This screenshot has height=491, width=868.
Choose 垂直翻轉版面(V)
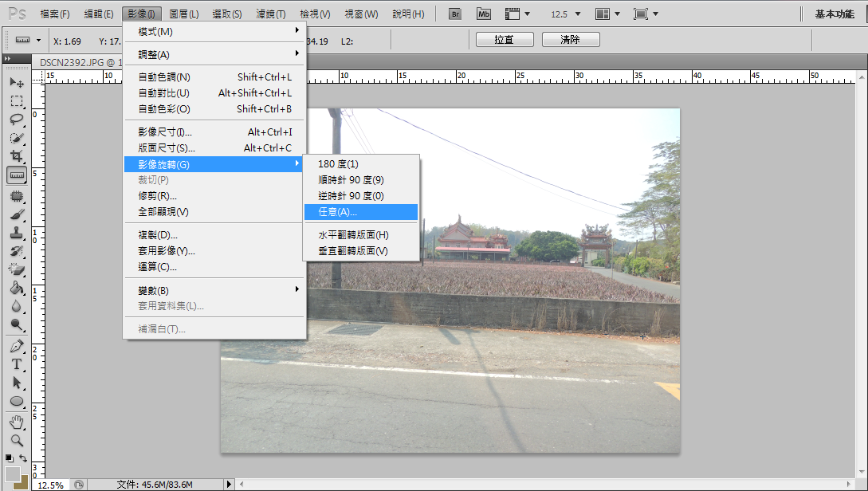coord(361,251)
